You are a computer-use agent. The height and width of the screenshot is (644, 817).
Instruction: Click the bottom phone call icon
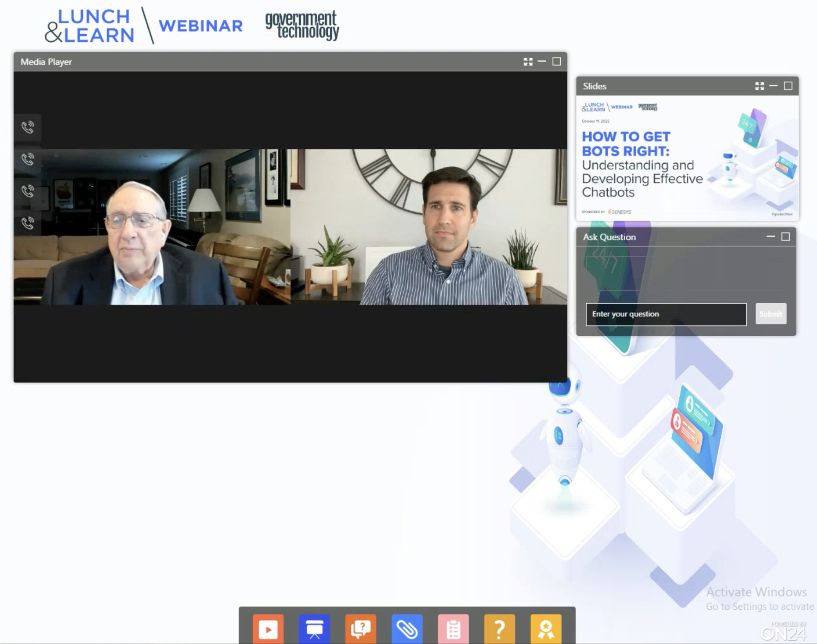28,223
